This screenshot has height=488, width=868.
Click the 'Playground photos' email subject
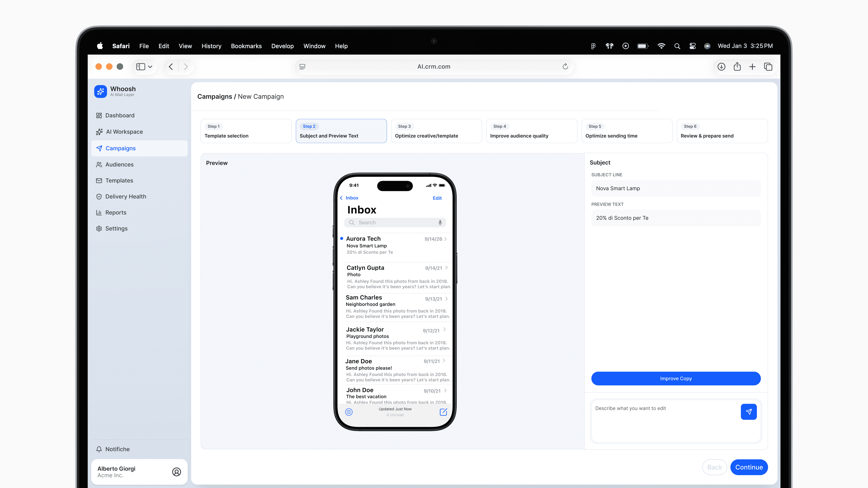367,337
